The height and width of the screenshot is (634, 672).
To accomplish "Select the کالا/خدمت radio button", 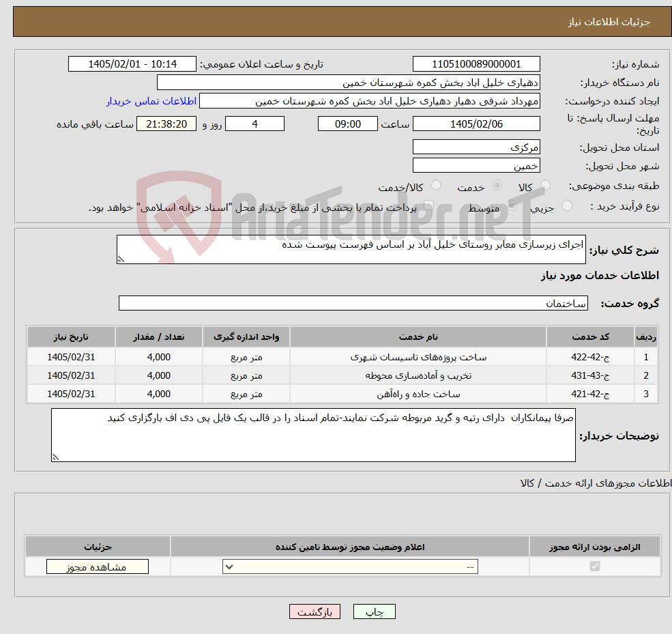I will pos(436,185).
